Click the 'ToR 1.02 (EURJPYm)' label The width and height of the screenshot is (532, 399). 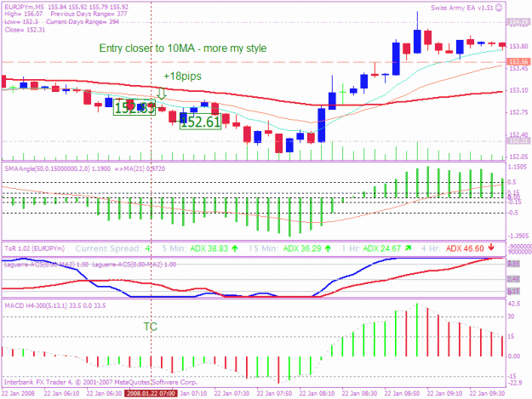pyautogui.click(x=35, y=248)
